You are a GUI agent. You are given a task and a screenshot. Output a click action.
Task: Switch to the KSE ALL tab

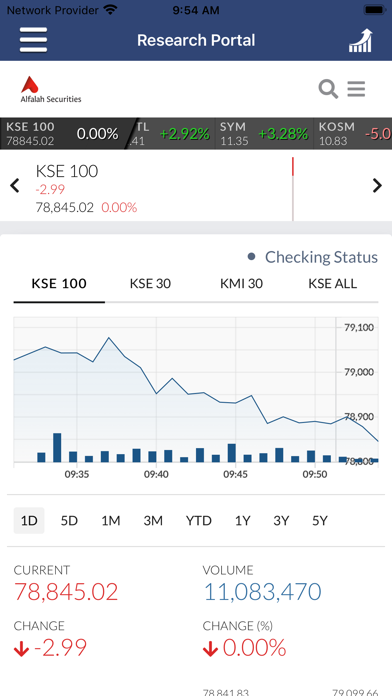pyautogui.click(x=333, y=284)
